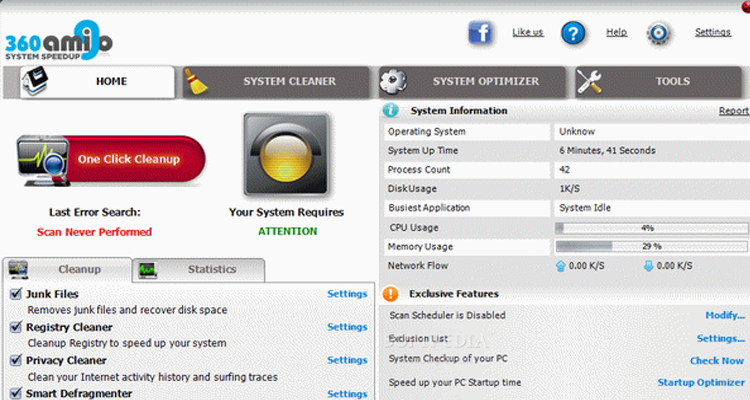Click the monitor scan icon beside One Click Cleanup
750x400 pixels.
point(42,160)
